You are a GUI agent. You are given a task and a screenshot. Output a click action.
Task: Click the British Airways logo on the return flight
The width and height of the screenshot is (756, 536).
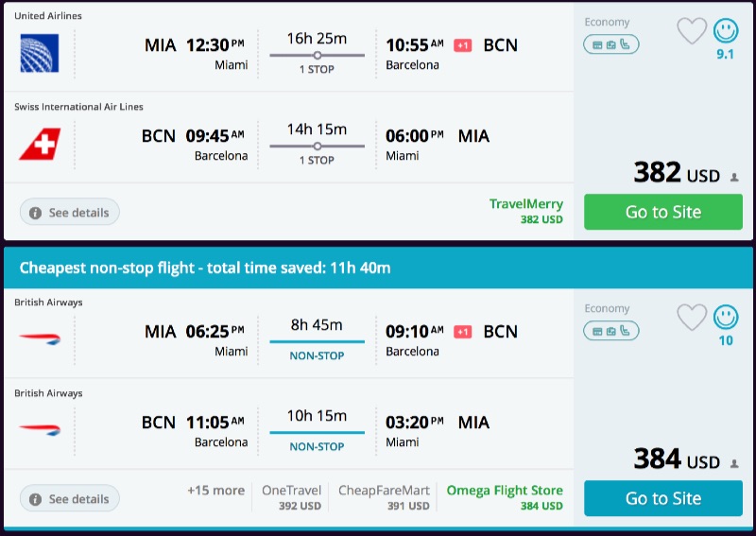pyautogui.click(x=39, y=429)
